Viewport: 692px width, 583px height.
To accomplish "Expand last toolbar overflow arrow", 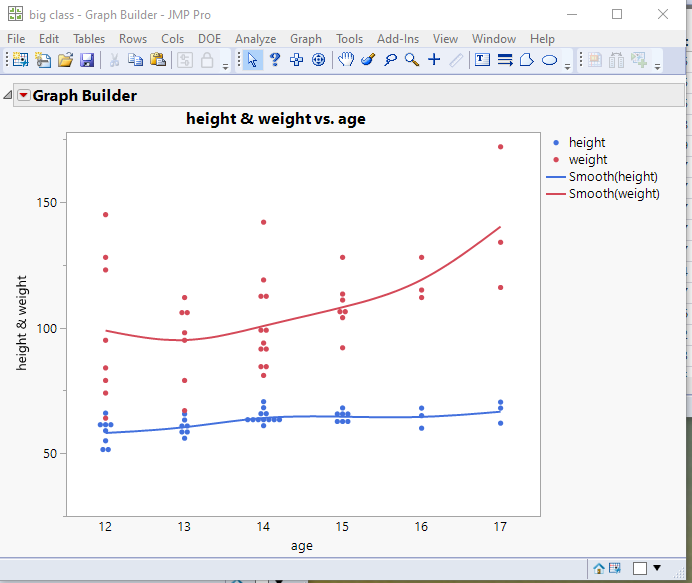I will [657, 67].
